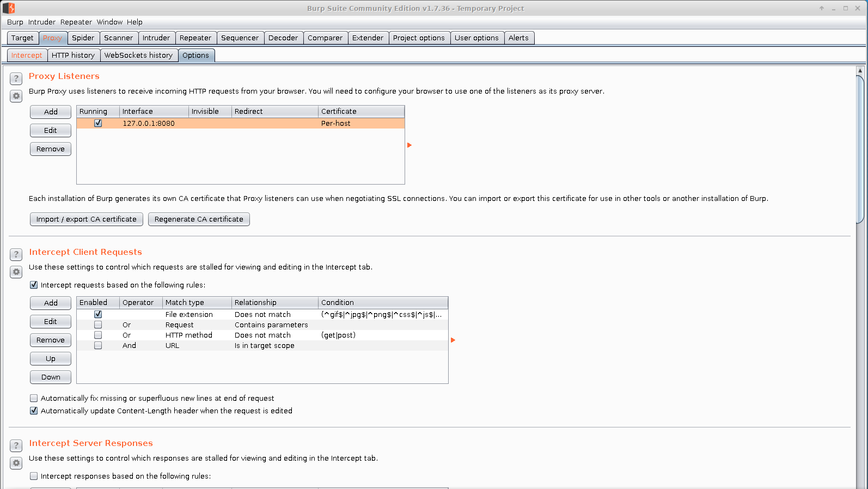Viewport: 868px width, 489px height.
Task: Switch to the Intruder tool tab
Action: (156, 38)
